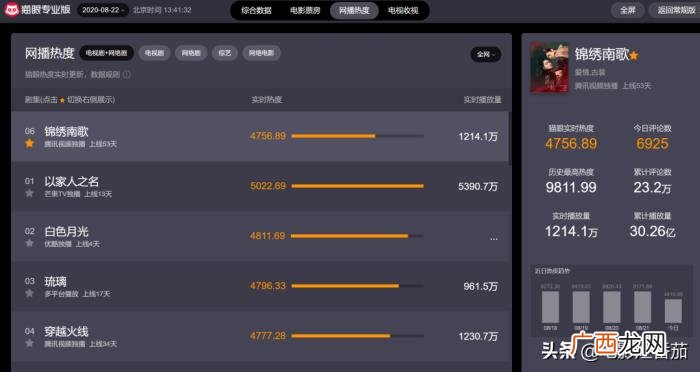This screenshot has width=700, height=372.
Task: Click the 4777.28 heat value for 穿越火线
Action: click(x=267, y=336)
